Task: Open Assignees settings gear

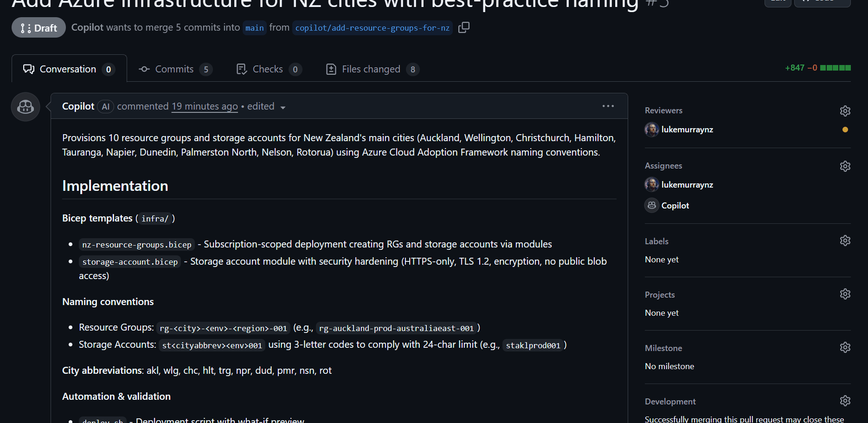Action: coord(845,166)
